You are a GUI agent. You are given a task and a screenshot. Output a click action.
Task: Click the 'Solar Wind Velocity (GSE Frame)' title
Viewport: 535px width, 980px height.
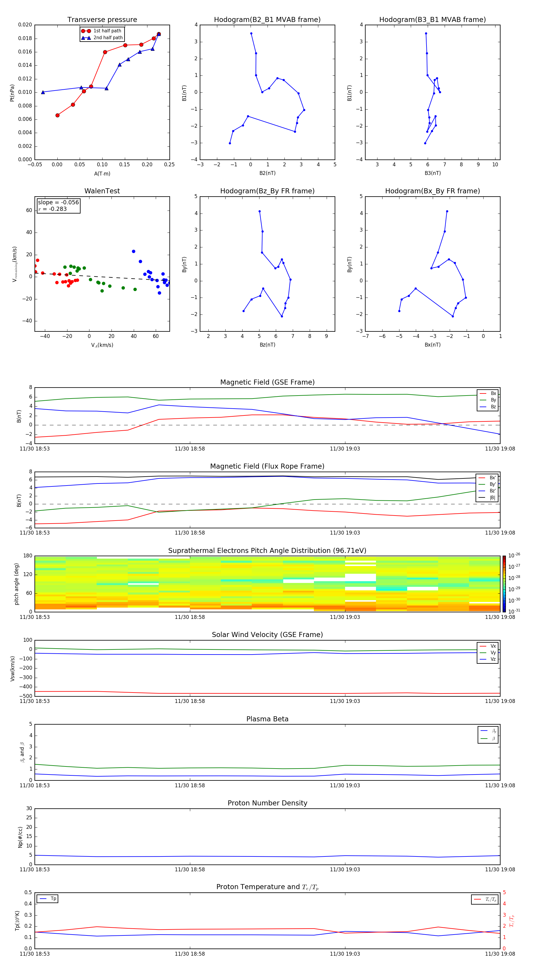[267, 635]
